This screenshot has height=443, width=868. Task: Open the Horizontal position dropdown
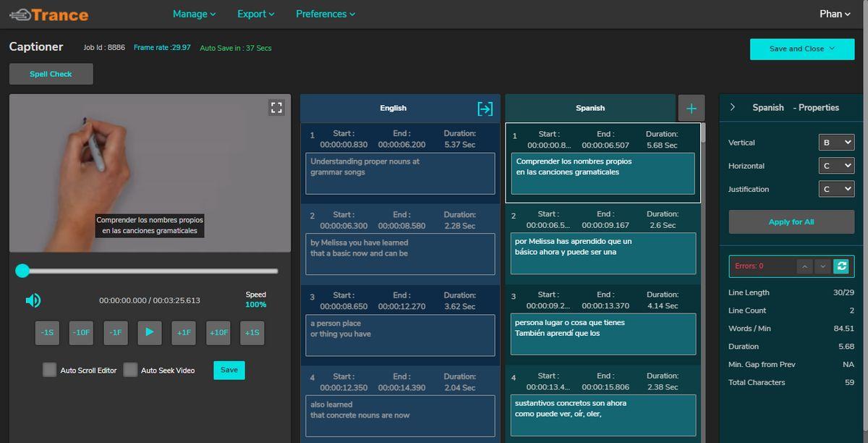(x=836, y=166)
